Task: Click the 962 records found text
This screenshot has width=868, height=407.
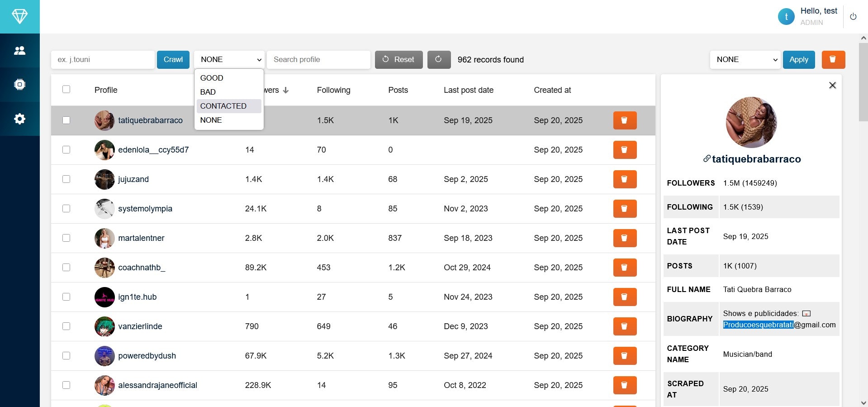Action: click(x=491, y=60)
